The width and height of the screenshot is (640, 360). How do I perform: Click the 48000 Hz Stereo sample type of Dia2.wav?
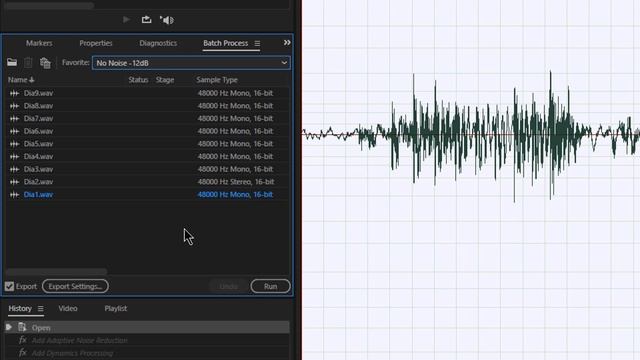(236, 182)
